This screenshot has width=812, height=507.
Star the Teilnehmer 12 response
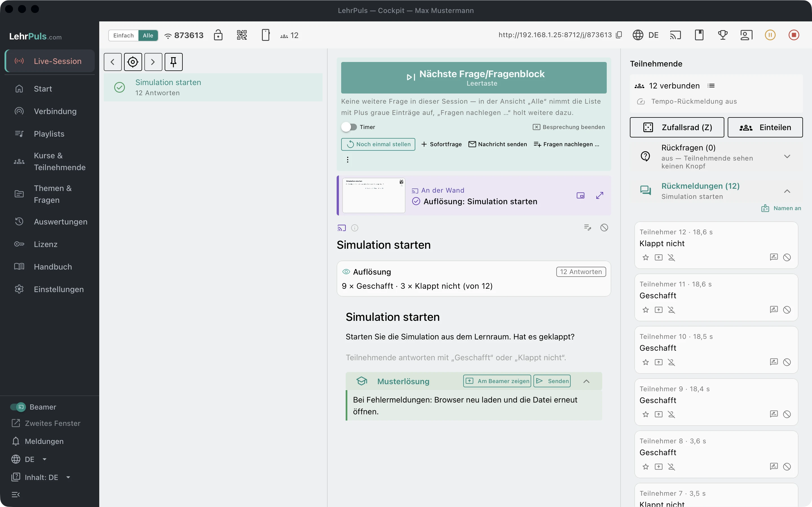pyautogui.click(x=646, y=257)
